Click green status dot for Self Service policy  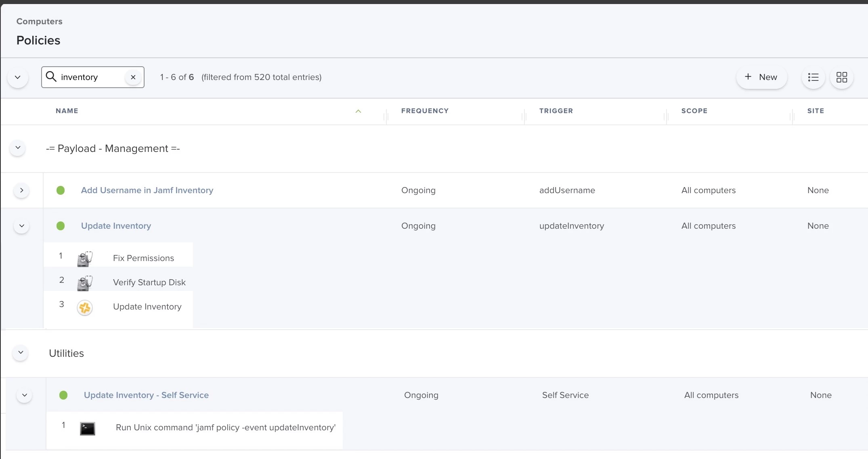(63, 395)
